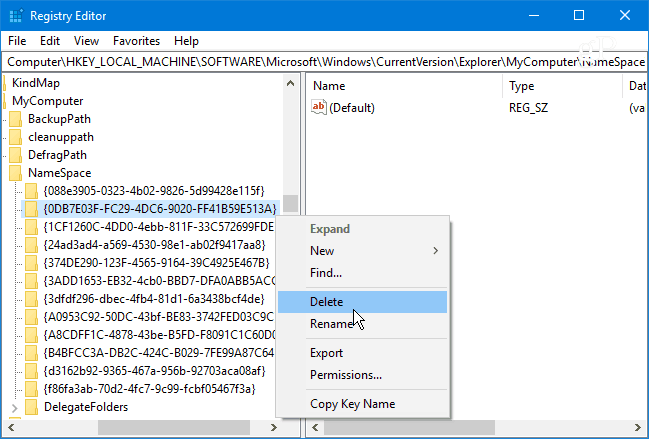Select key {f86fa3ab-70d2-4fc7-9c99-fcbf05467f3a} label
The image size is (649, 439).
(149, 389)
